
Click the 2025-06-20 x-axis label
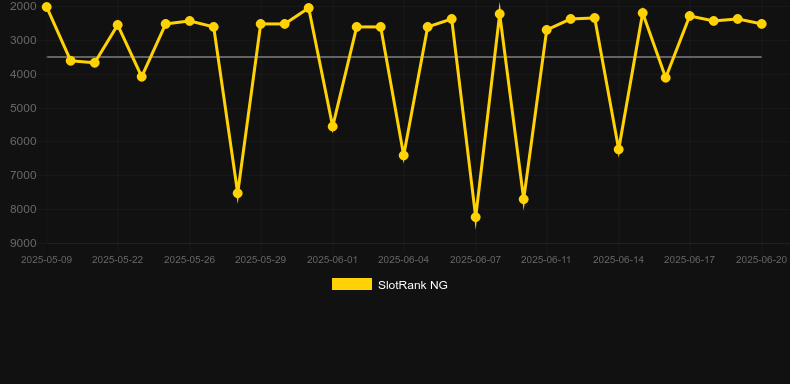(x=762, y=260)
